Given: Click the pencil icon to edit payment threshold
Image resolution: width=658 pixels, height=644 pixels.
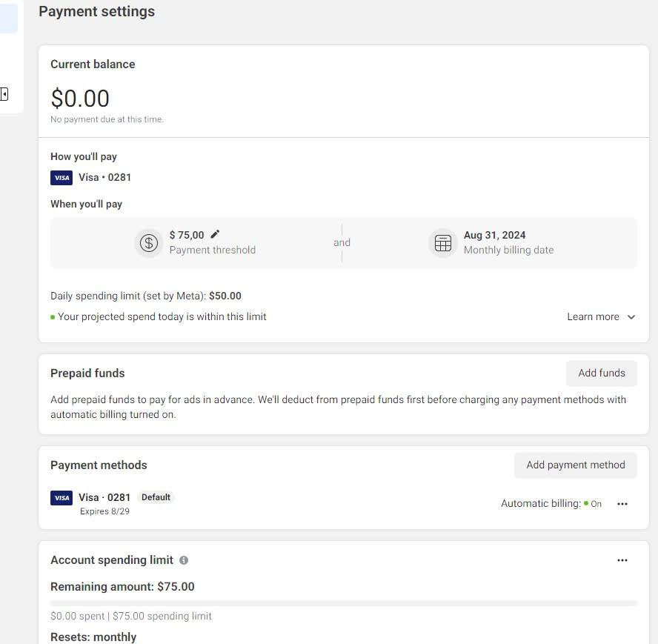Looking at the screenshot, I should [215, 234].
